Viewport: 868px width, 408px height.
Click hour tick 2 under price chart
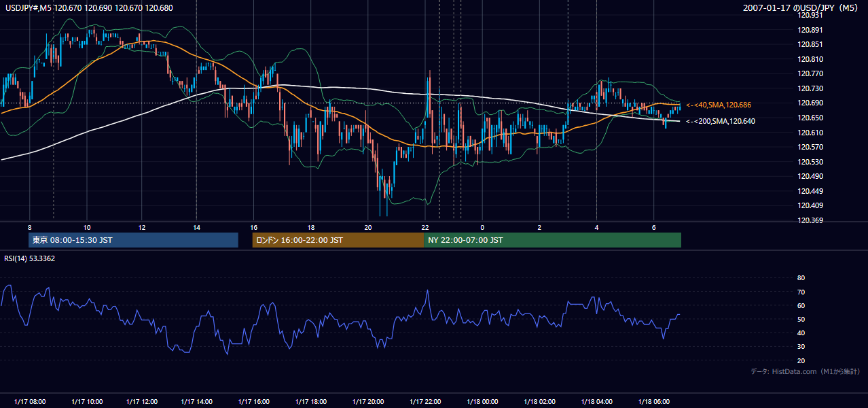click(x=539, y=227)
